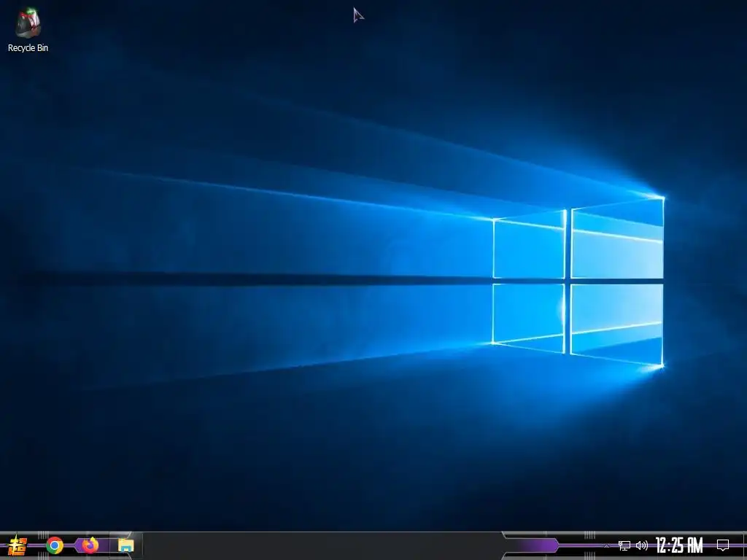Open File Explorer from the taskbar
747x560 pixels.
[125, 545]
